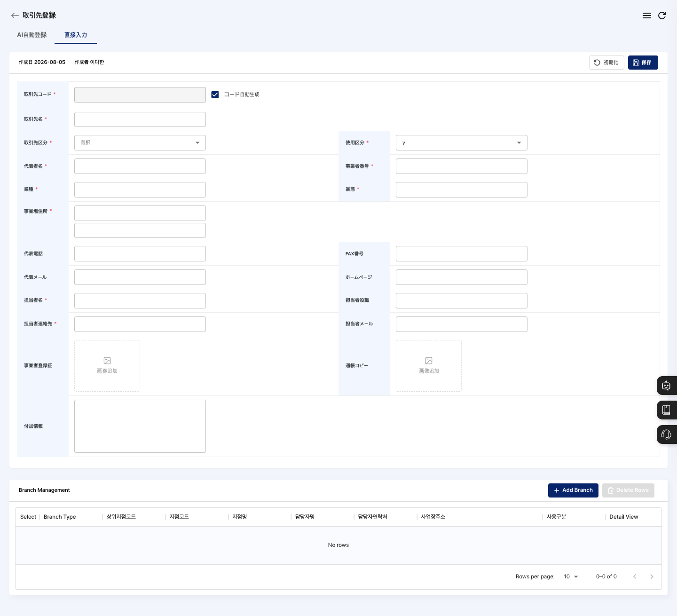The height and width of the screenshot is (616, 677).
Task: Click the 사업장주소 column header
Action: (x=433, y=517)
